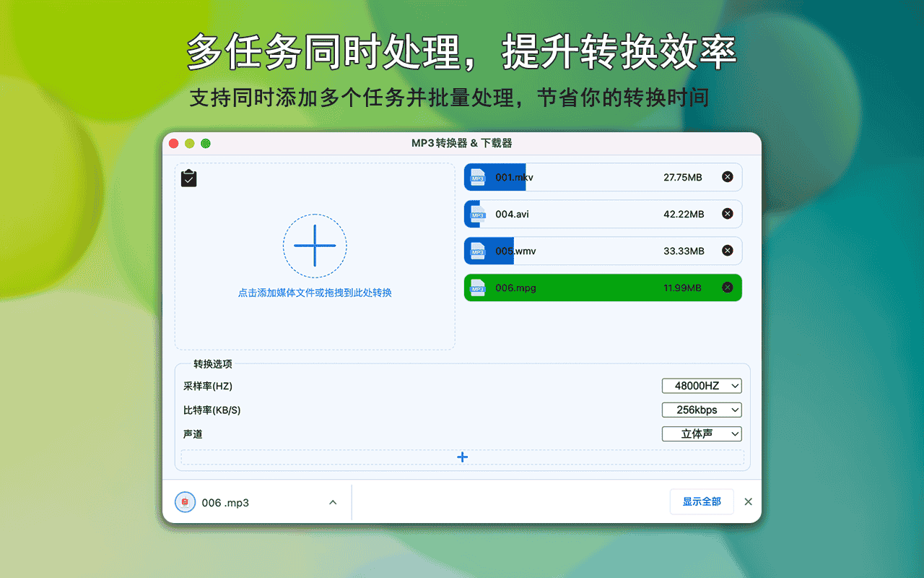The width and height of the screenshot is (924, 578).
Task: Click the MP3 file icon of 001.mkv
Action: coord(478,176)
